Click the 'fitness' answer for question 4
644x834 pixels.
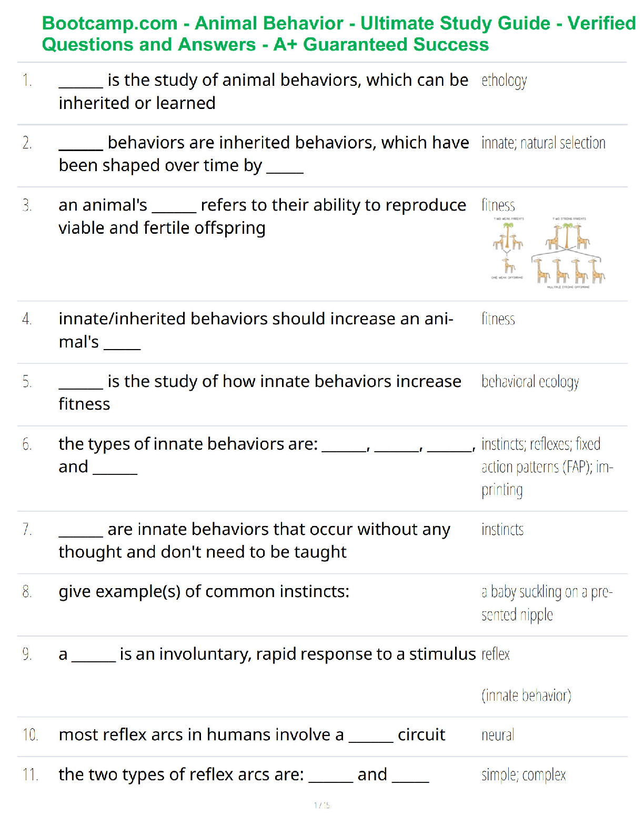tap(498, 319)
